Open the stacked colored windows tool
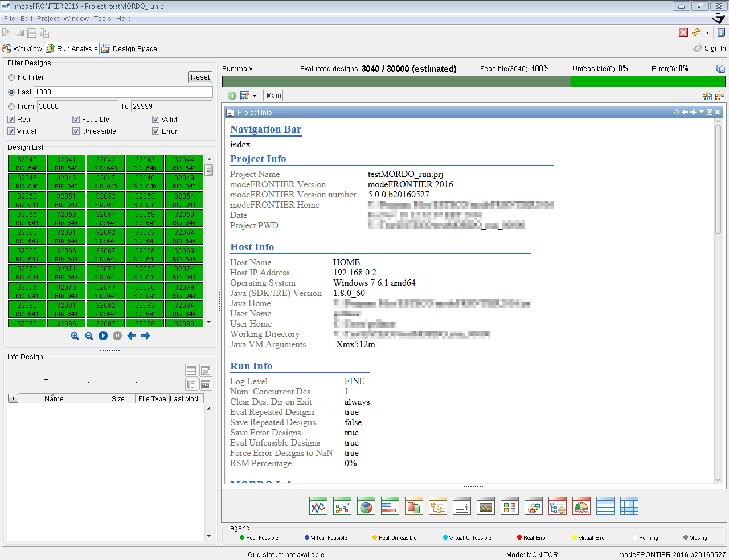The height and width of the screenshot is (560, 729). point(534,506)
